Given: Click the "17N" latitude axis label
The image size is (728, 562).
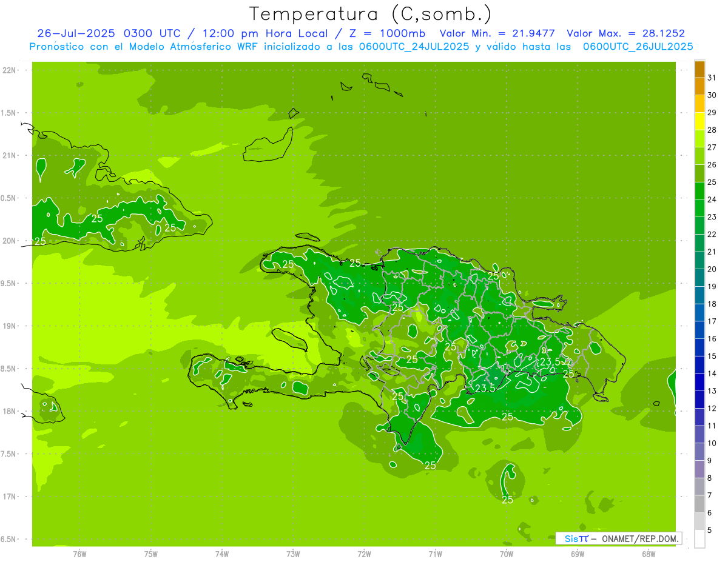Looking at the screenshot, I should pos(10,497).
